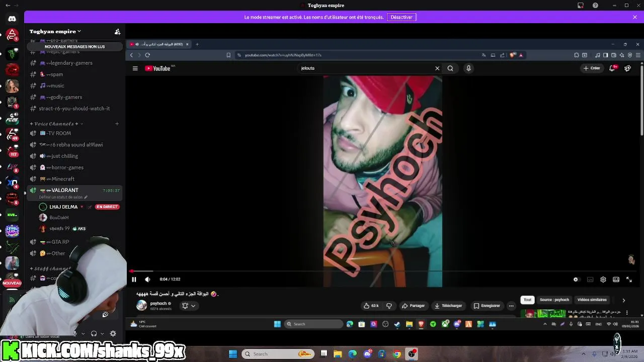Open Brave Shields lion icon

point(513,55)
